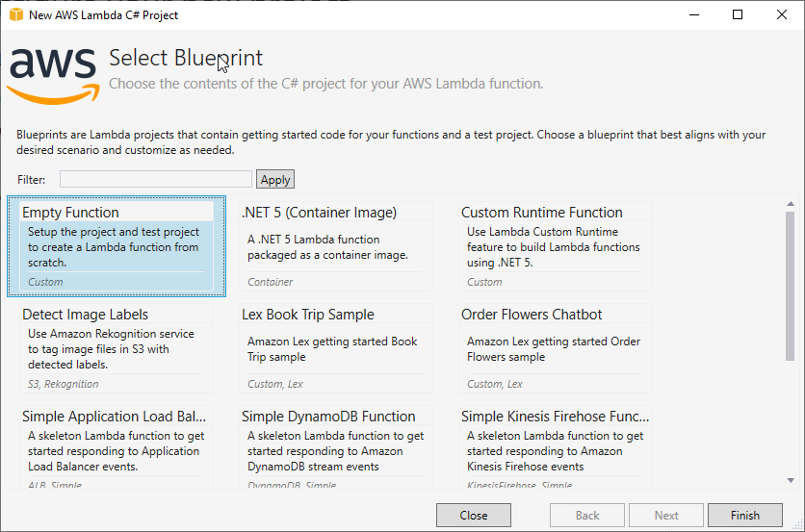The width and height of the screenshot is (805, 532).
Task: Minimize the New AWS Lambda window
Action: (694, 14)
